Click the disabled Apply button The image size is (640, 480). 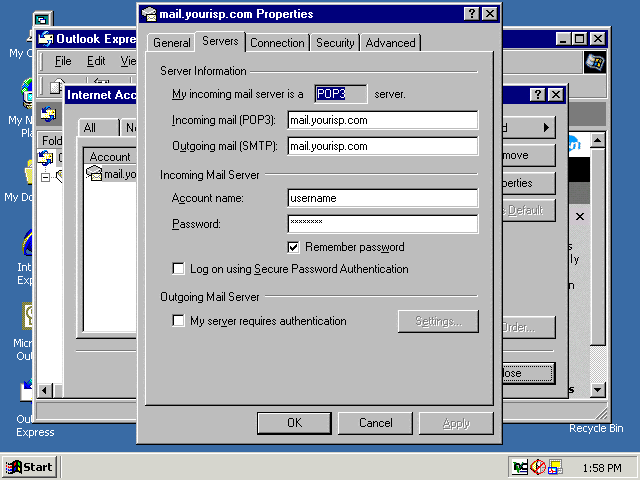tap(456, 423)
